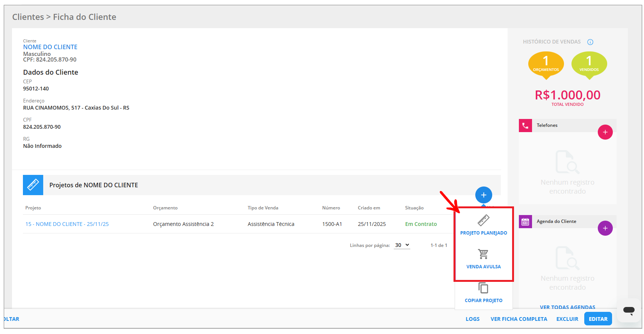Click the Copiar Projeto copy icon
The height and width of the screenshot is (334, 644).
pos(483,288)
